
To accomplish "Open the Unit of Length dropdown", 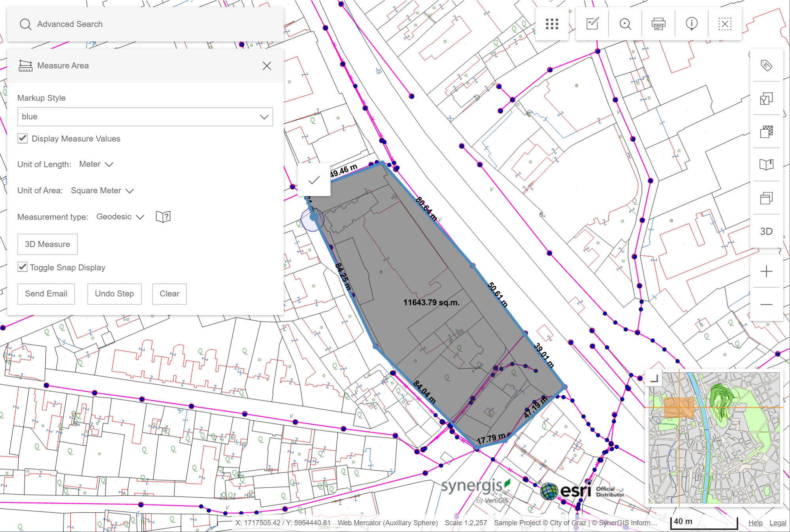I will pos(96,164).
